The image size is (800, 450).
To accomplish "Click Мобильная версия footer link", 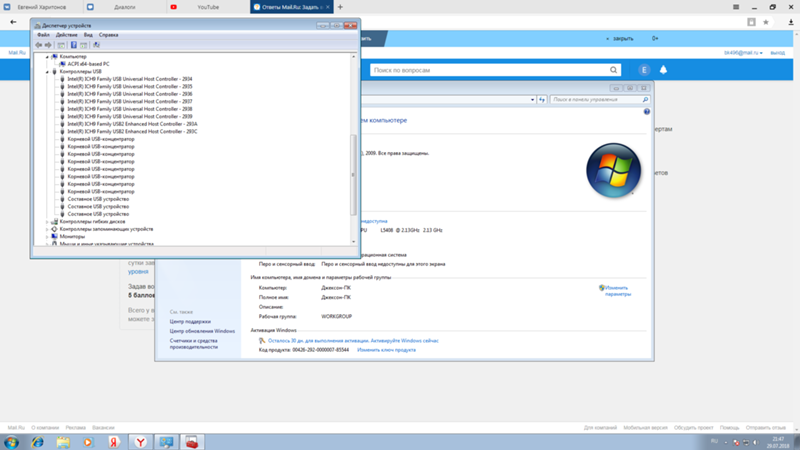I will [645, 428].
